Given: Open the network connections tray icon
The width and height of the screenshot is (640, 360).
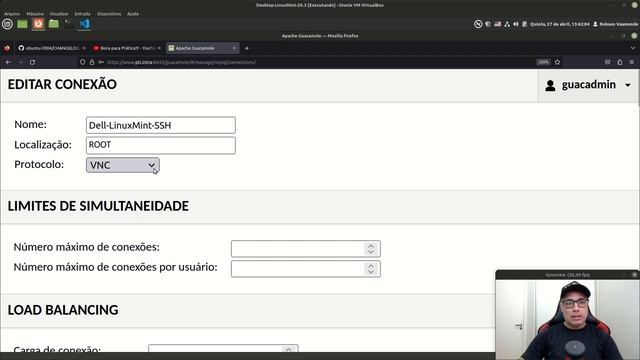Looking at the screenshot, I should tap(507, 24).
